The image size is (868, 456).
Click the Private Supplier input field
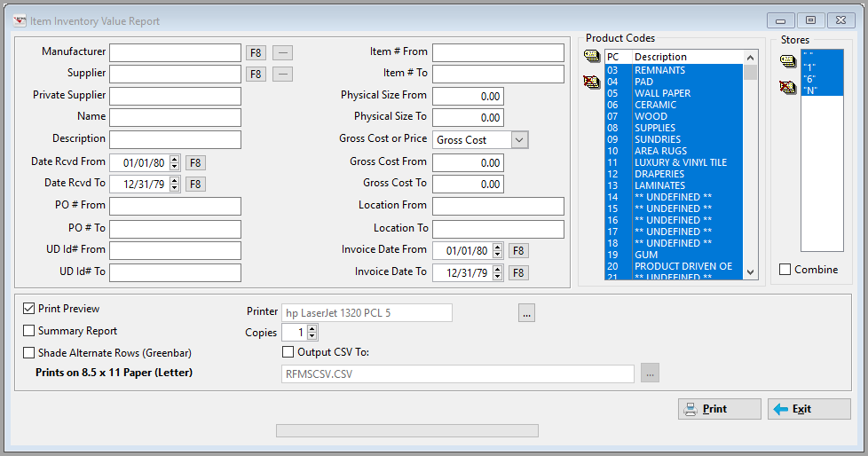pyautogui.click(x=175, y=97)
